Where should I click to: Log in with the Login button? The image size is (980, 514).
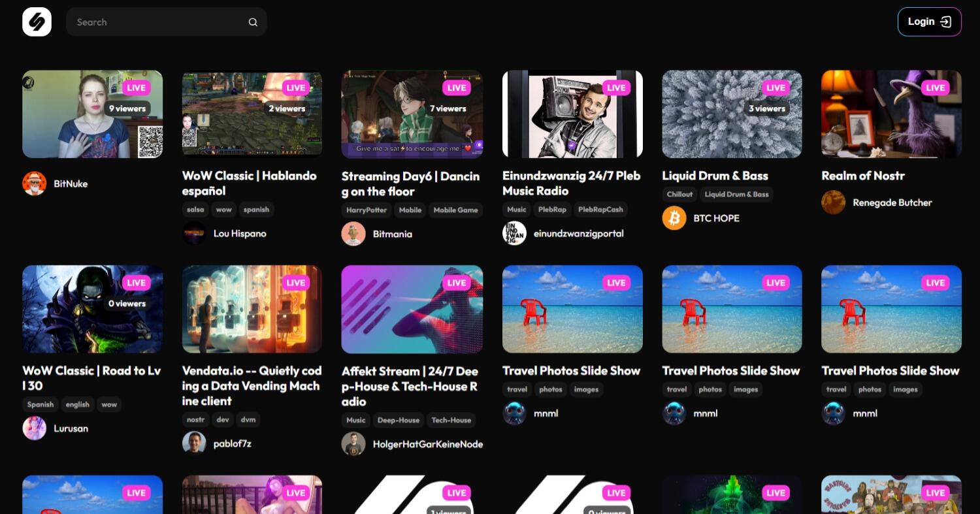930,22
